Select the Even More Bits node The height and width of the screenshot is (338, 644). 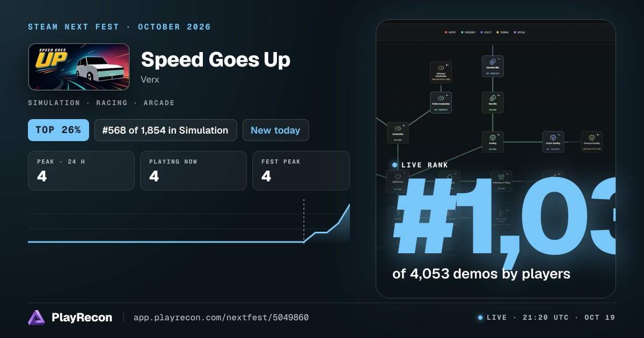tap(492, 66)
